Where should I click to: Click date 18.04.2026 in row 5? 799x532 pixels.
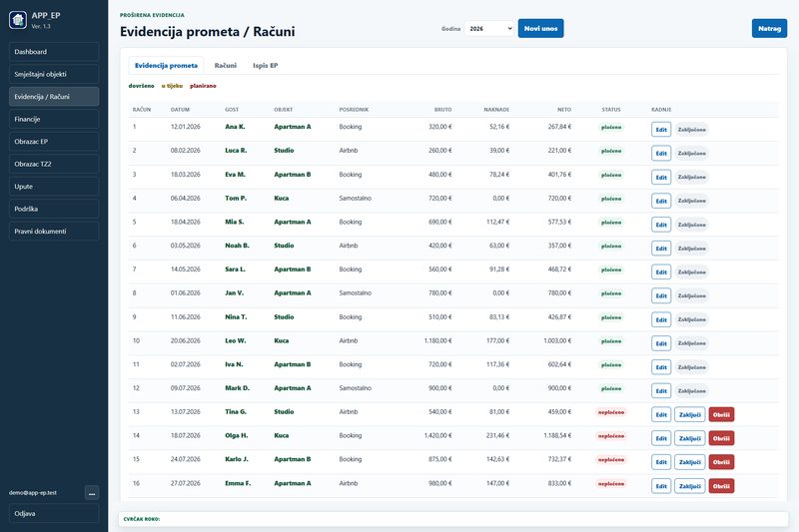[x=186, y=222]
